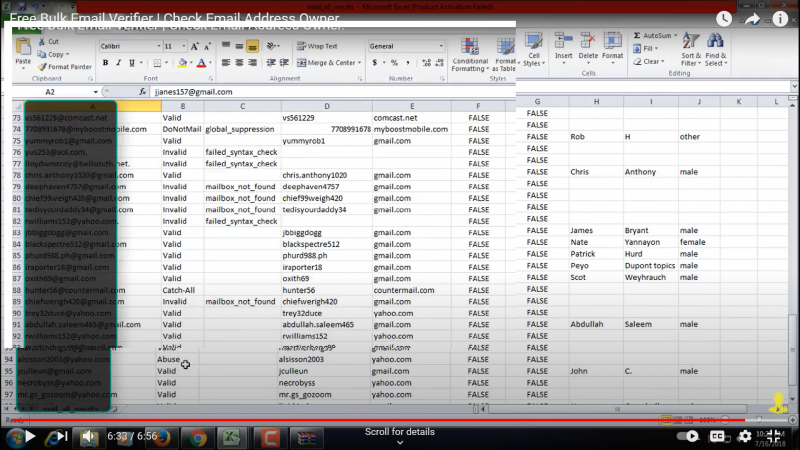Click the fx Insert Function icon

coord(142,92)
